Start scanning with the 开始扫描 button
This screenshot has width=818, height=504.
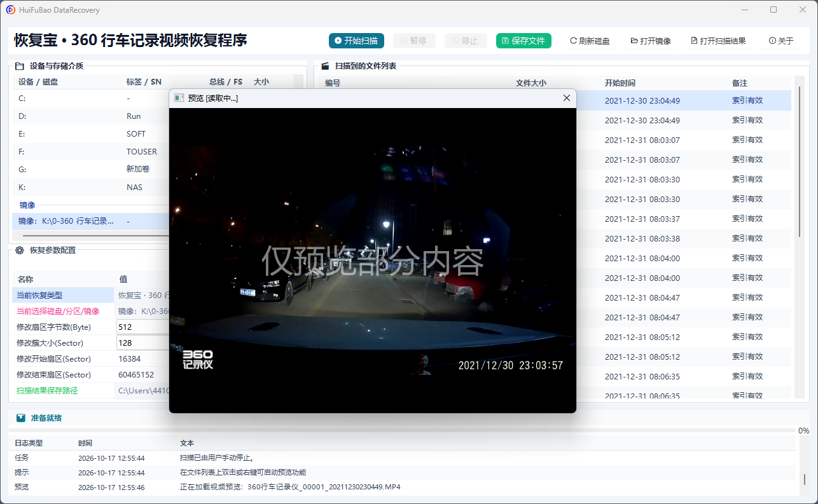[357, 41]
